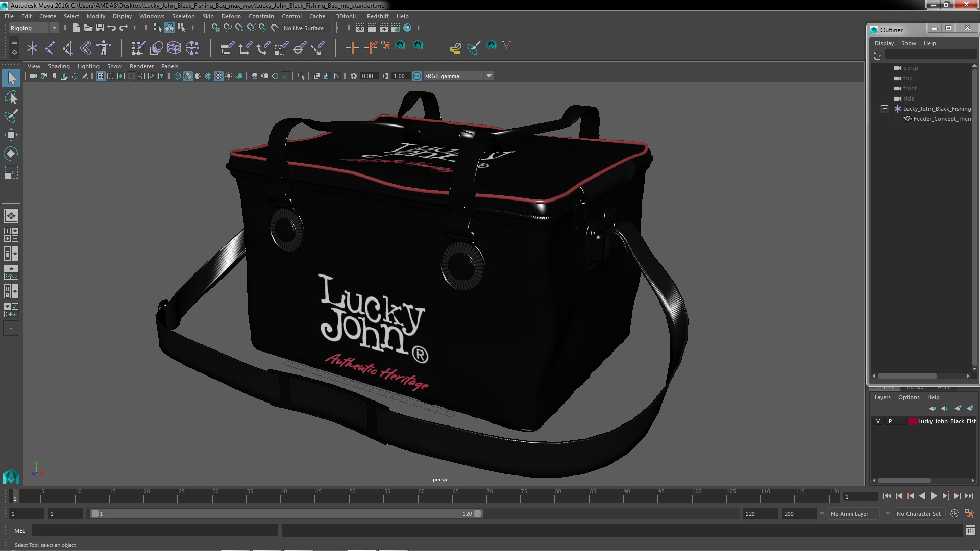Viewport: 980px width, 551px height.
Task: Click the viewport gamma value 1.00 field
Action: 401,76
